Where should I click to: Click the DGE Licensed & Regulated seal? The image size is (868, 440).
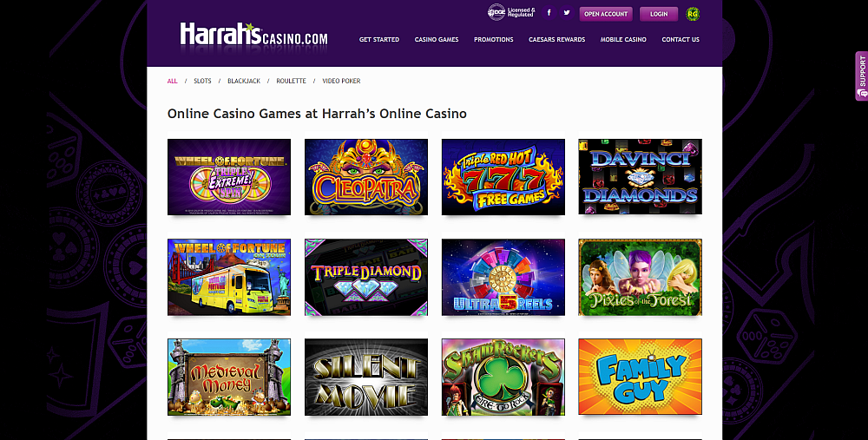pyautogui.click(x=511, y=12)
